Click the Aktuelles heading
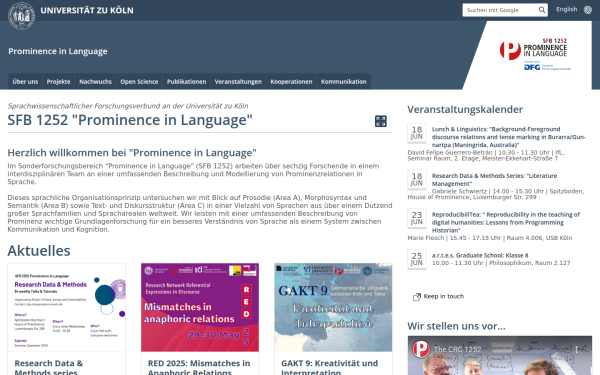Image resolution: width=600 pixels, height=375 pixels. (x=39, y=251)
